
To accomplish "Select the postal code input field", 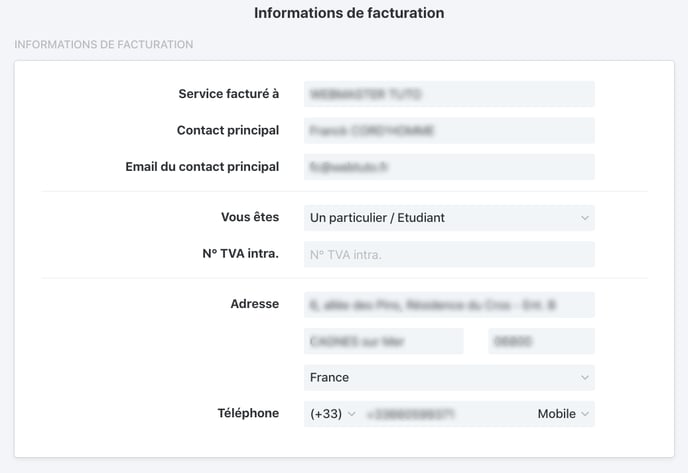I will [x=541, y=341].
